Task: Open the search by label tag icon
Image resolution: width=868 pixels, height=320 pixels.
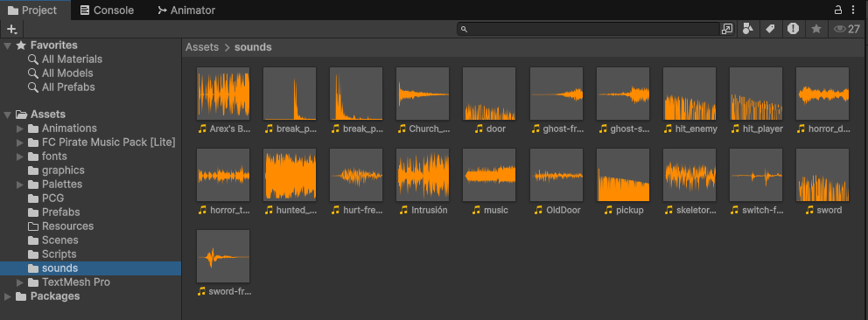Action: click(770, 30)
